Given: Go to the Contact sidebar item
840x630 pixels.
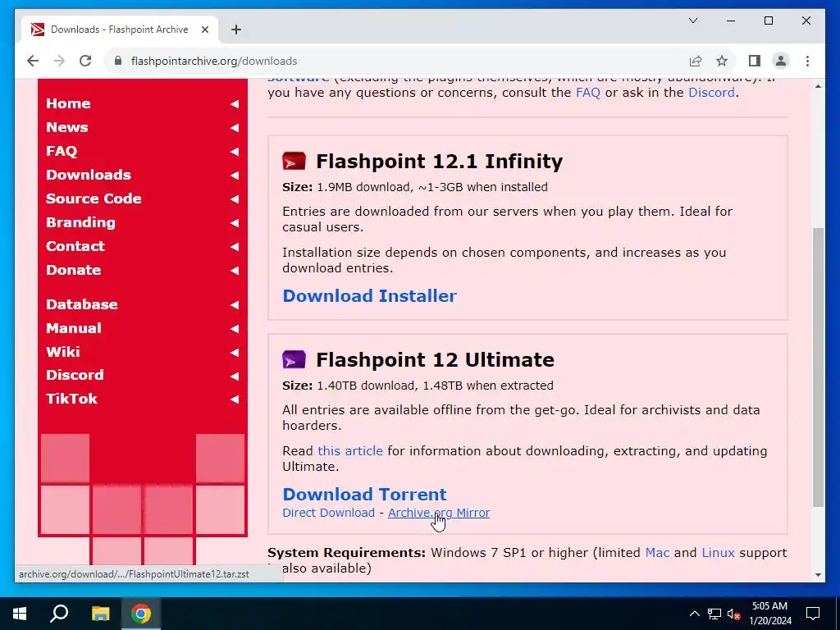Looking at the screenshot, I should pos(75,246).
